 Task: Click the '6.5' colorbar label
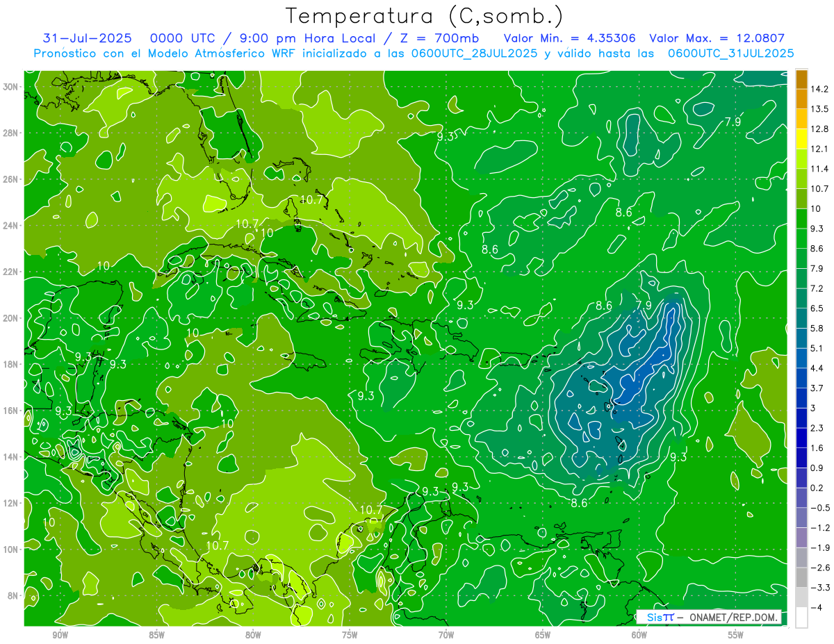816,308
